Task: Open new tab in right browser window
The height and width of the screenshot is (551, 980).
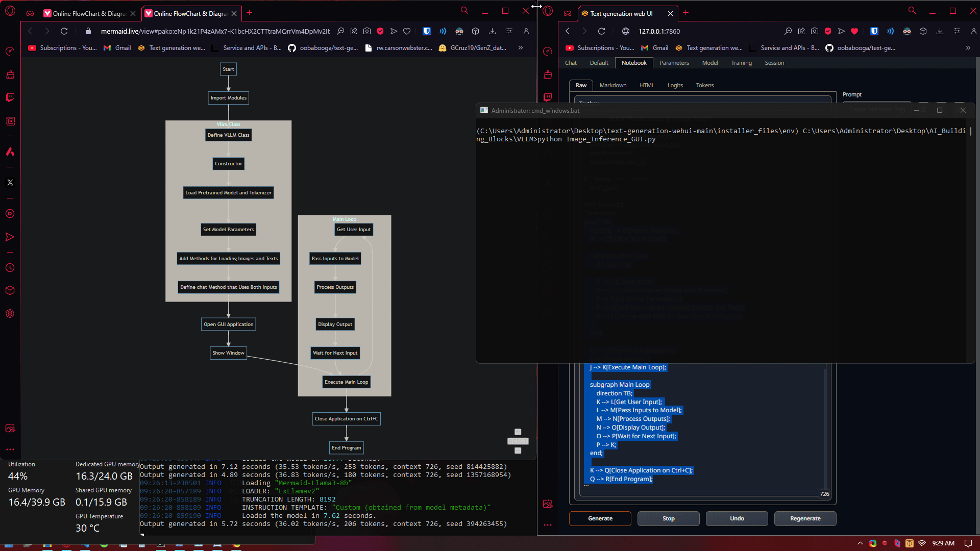Action: click(686, 13)
